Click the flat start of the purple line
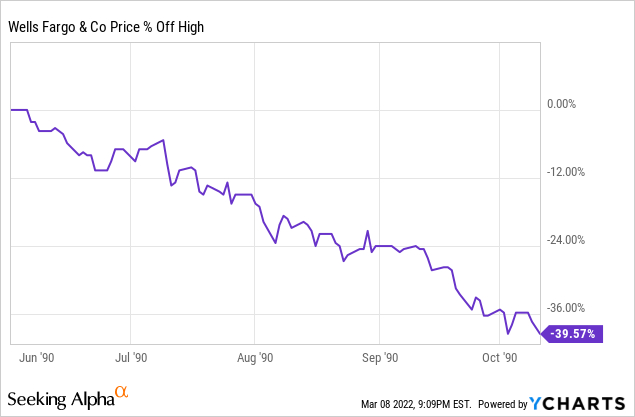This screenshot has width=635, height=417. (x=18, y=110)
